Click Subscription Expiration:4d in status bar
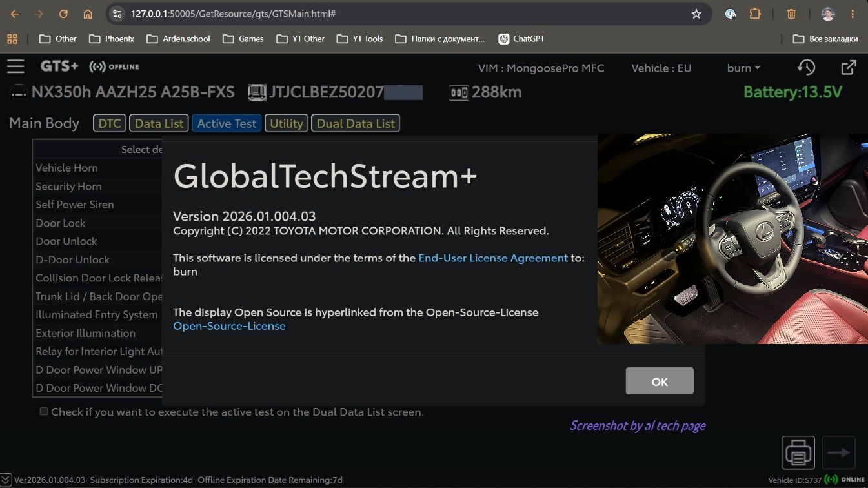This screenshot has width=868, height=488. point(141,480)
